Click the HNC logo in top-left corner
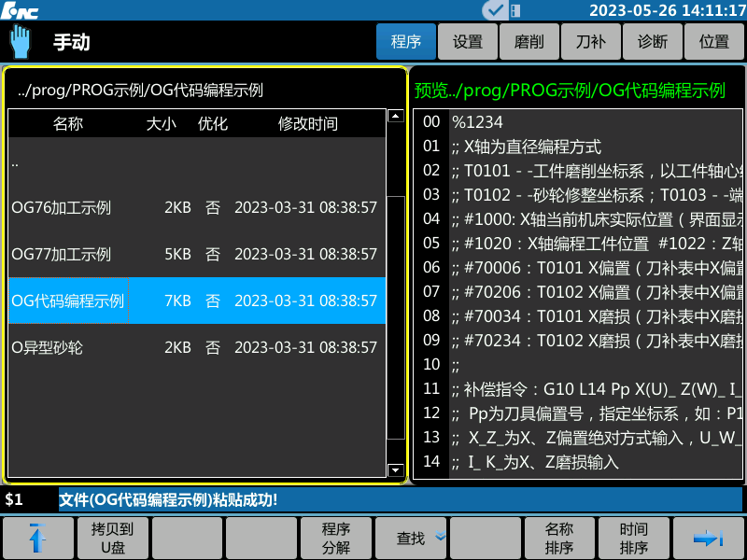This screenshot has width=747, height=560. tap(21, 10)
